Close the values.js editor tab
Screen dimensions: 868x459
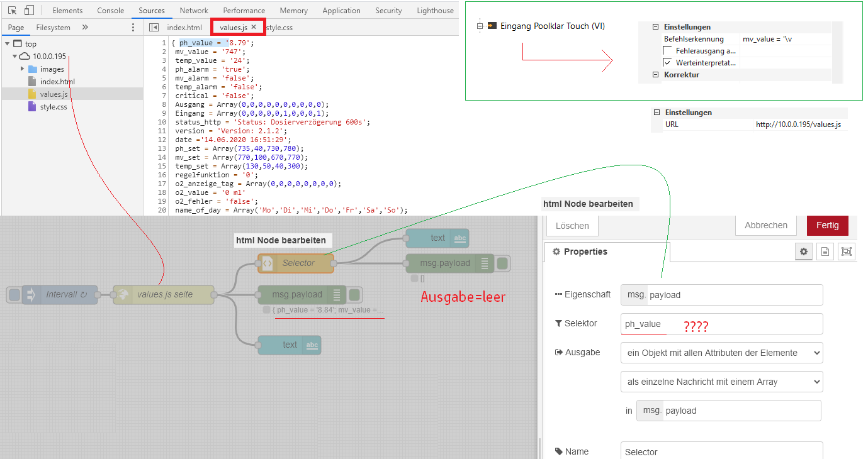coord(254,27)
